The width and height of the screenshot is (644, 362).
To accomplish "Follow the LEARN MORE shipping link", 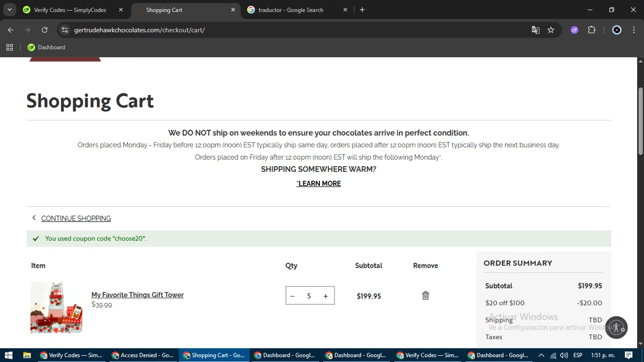I will (x=319, y=183).
